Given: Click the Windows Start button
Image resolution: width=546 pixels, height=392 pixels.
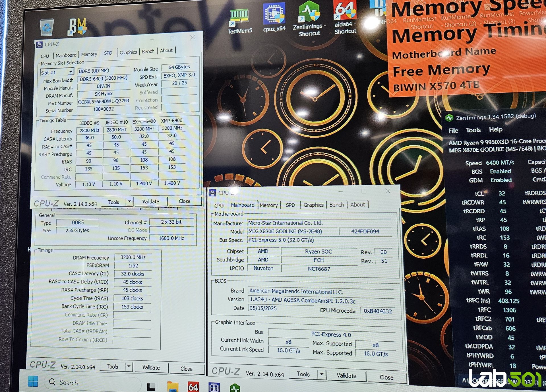Looking at the screenshot, I should click(x=33, y=381).
